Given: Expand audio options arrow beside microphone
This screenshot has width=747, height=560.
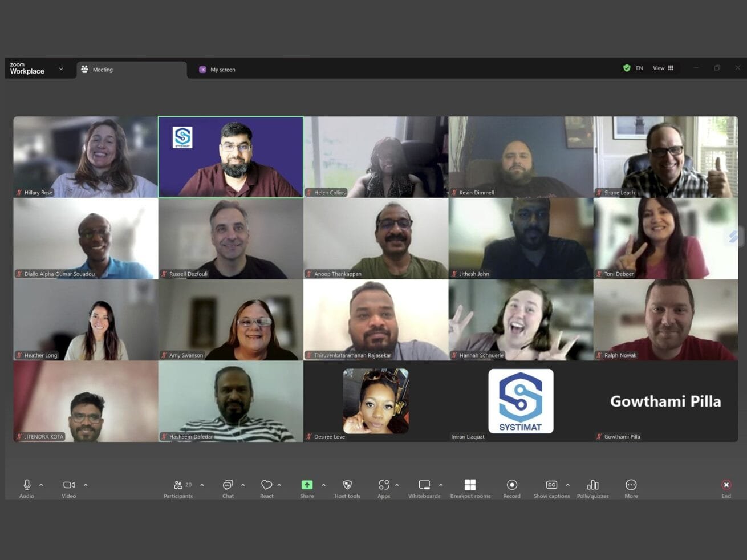Looking at the screenshot, I should [x=41, y=485].
